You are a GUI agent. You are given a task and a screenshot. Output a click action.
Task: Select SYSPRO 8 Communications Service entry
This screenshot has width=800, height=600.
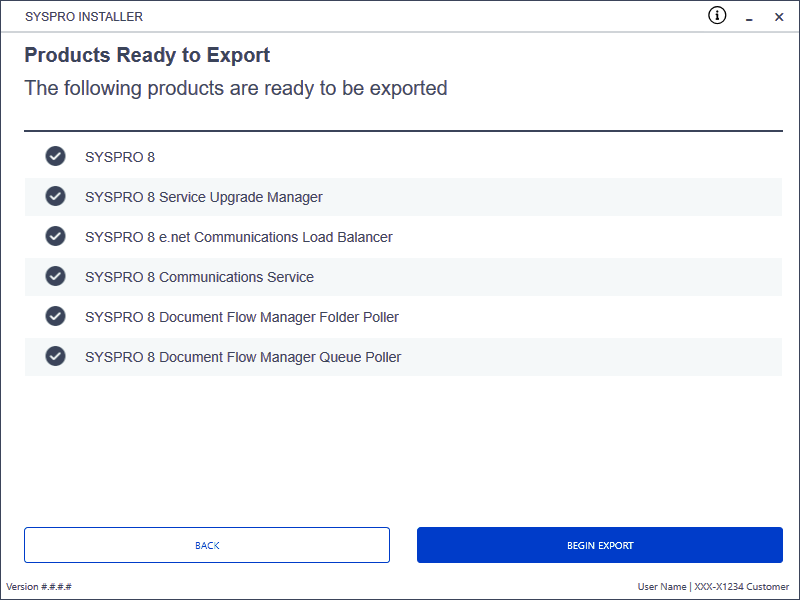403,277
